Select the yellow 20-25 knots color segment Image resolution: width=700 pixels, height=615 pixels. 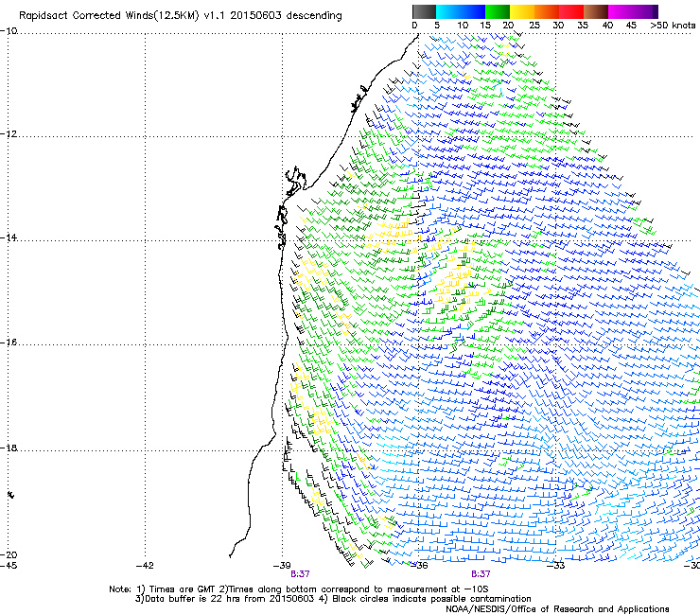[522, 11]
